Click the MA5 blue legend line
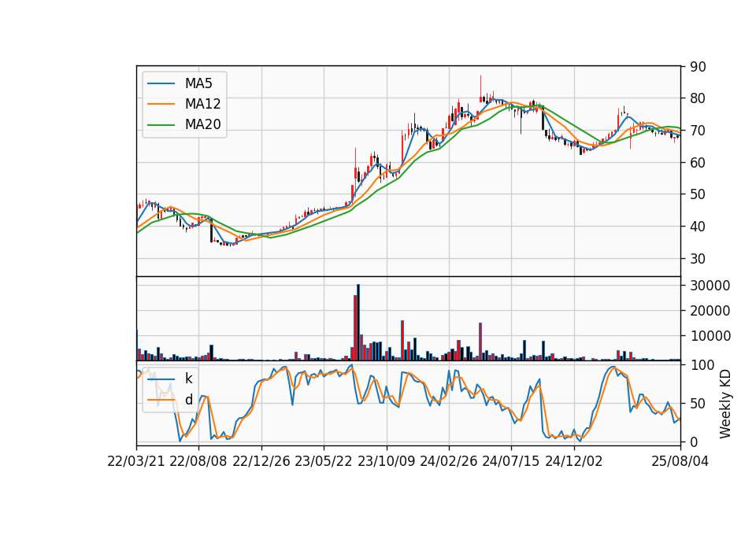 161,84
